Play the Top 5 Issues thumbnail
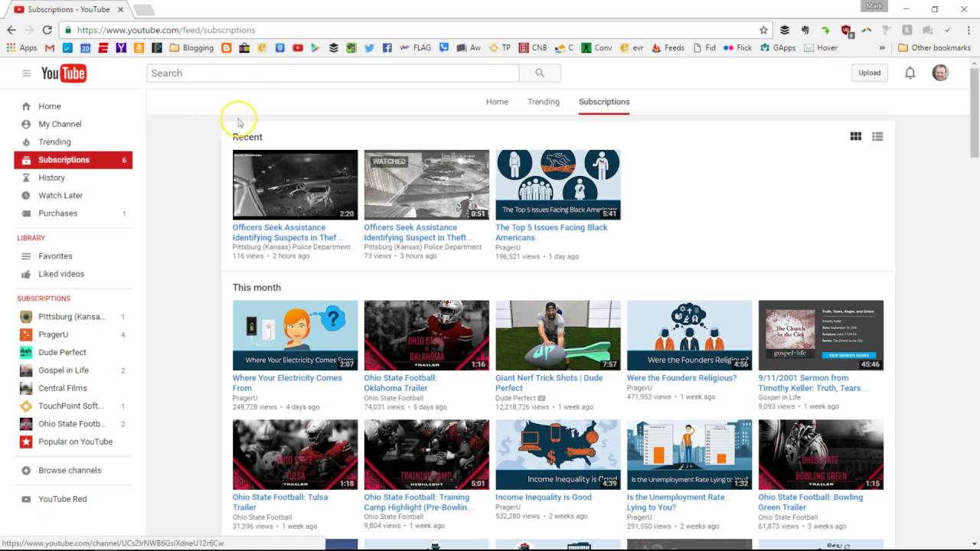 click(558, 184)
